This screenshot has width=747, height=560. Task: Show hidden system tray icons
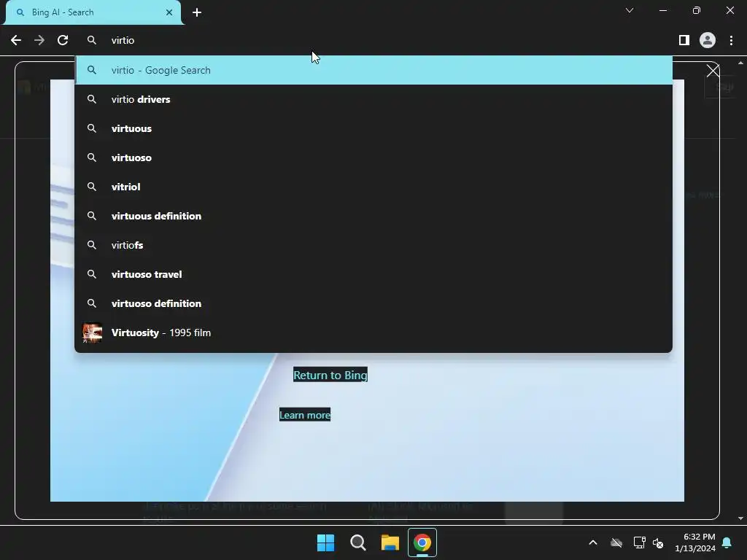(x=593, y=542)
